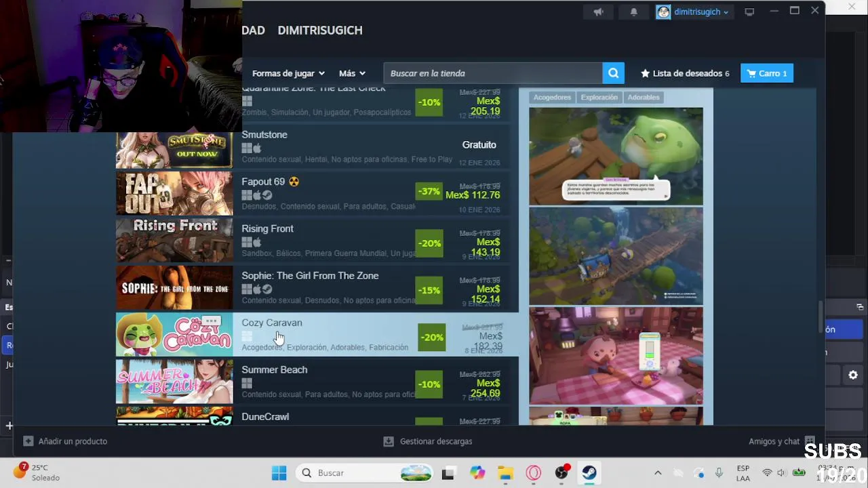The image size is (868, 488).
Task: Open the Carro shopping cart
Action: [x=767, y=73]
